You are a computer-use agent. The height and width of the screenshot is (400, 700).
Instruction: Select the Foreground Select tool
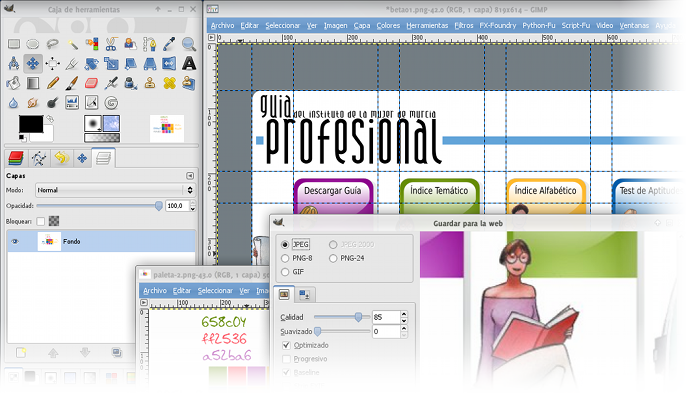point(130,44)
